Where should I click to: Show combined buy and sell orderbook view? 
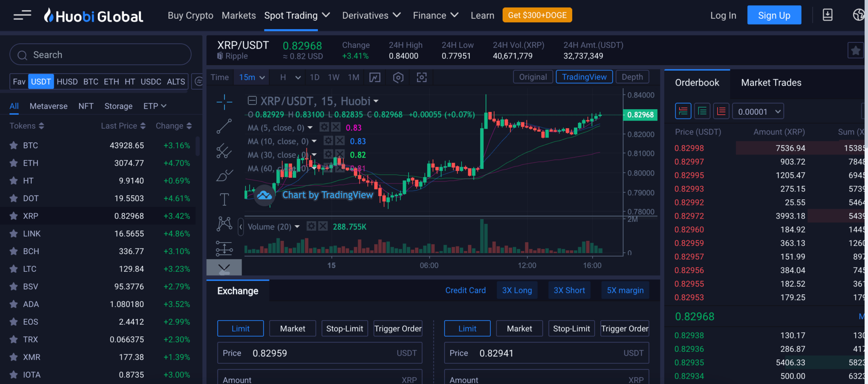(683, 111)
